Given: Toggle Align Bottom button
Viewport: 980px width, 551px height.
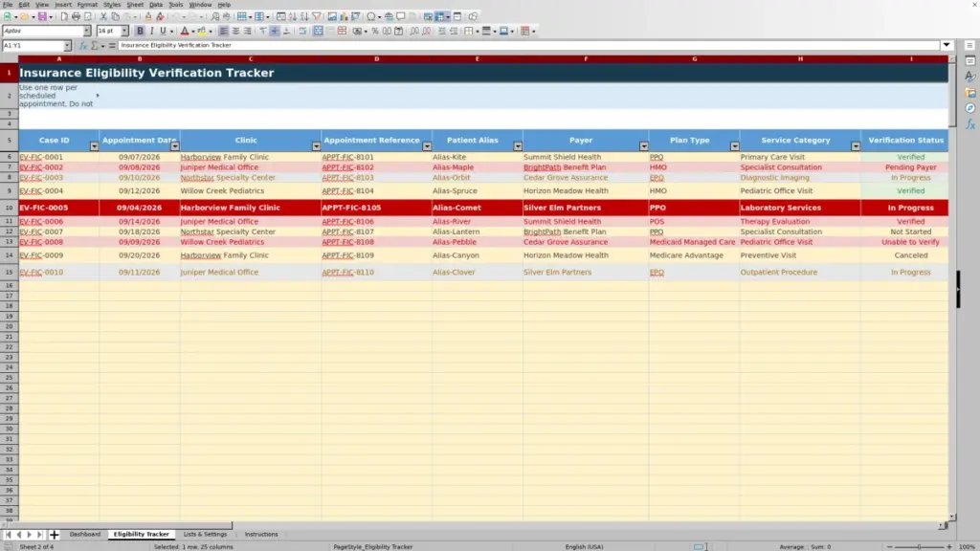Looking at the screenshot, I should [x=286, y=31].
